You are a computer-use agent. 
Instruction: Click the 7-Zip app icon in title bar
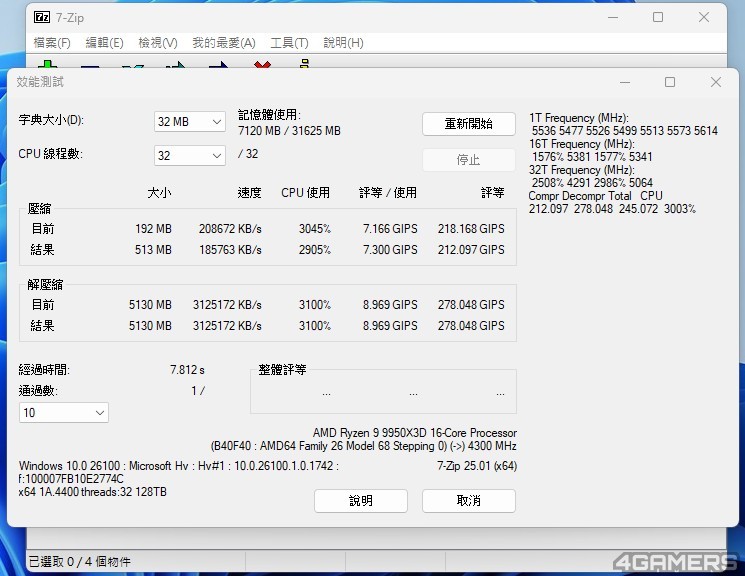pos(42,17)
